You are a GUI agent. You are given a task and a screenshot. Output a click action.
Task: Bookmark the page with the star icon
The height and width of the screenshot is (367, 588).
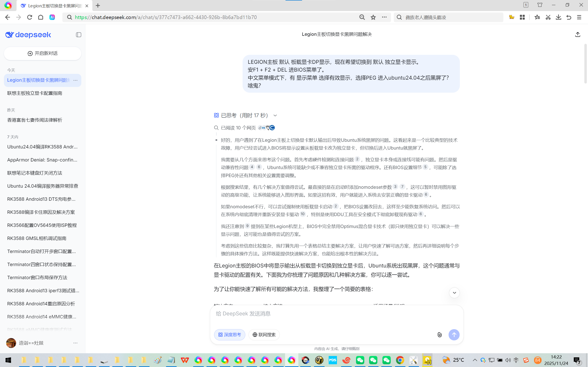(x=373, y=17)
